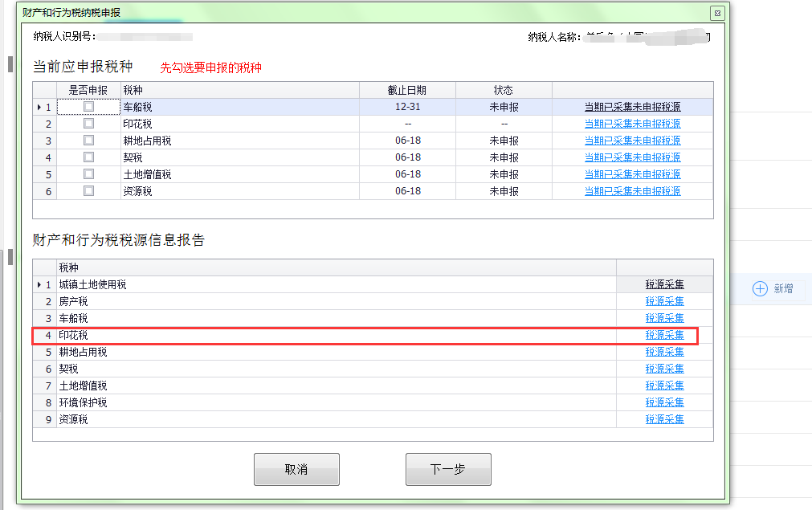Open 税源采集 link for 环境保护税

pos(664,402)
